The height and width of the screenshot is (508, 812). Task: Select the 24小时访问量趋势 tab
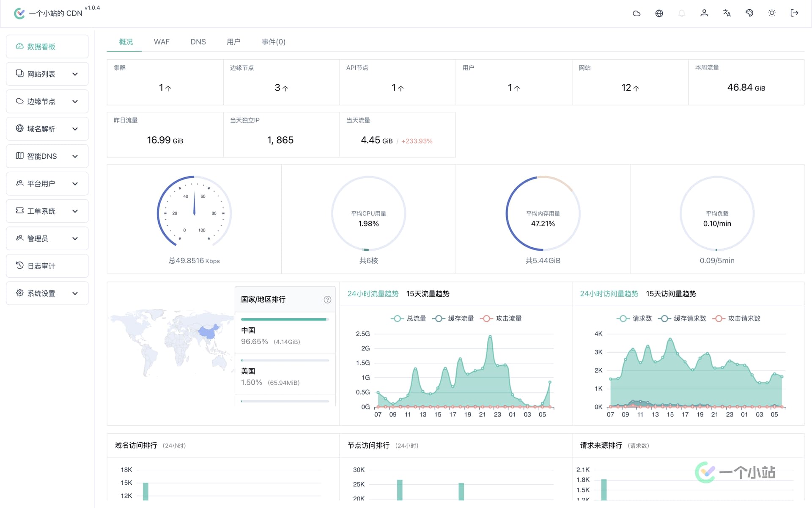609,293
